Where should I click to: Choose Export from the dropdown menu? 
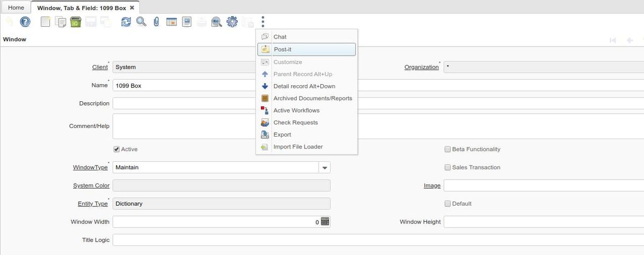[282, 134]
